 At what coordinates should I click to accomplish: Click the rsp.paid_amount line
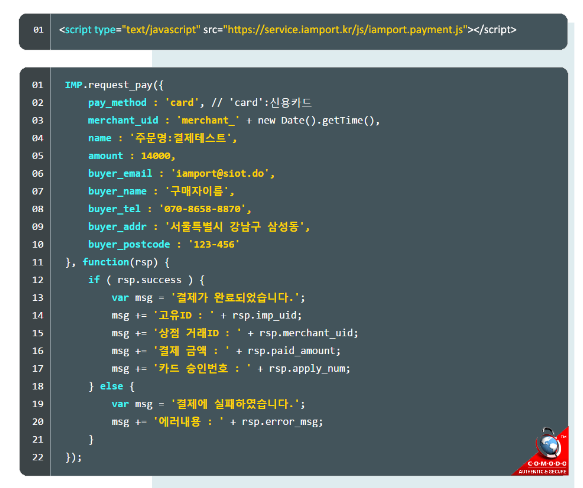[226, 351]
